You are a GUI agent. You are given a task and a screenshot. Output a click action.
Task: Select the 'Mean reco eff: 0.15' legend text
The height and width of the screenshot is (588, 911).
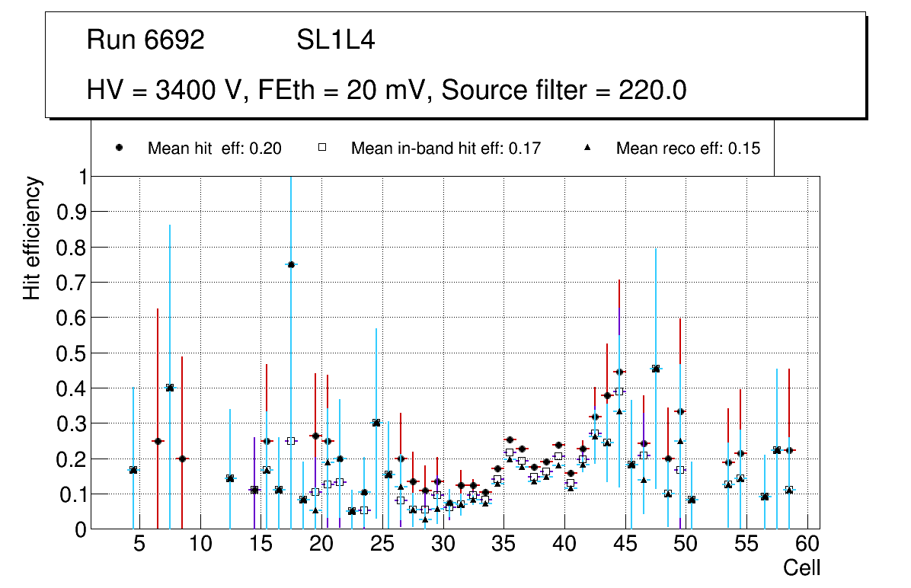click(688, 149)
